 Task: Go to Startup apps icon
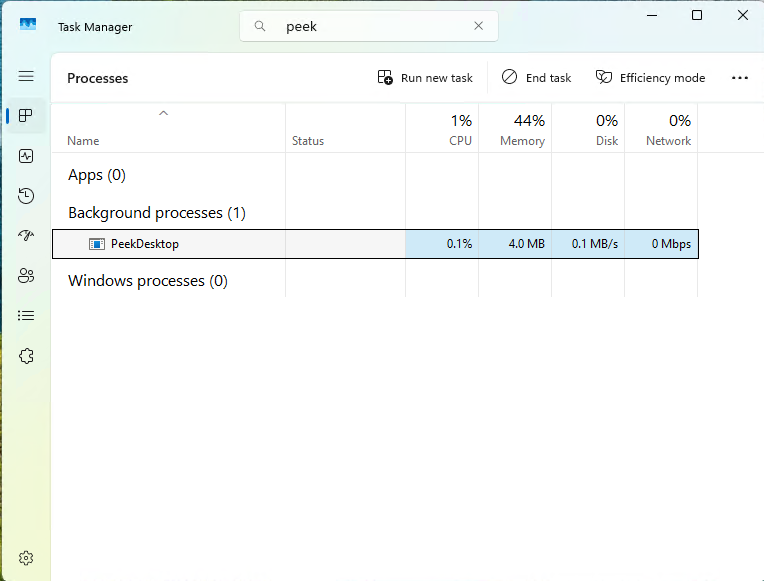pyautogui.click(x=27, y=236)
